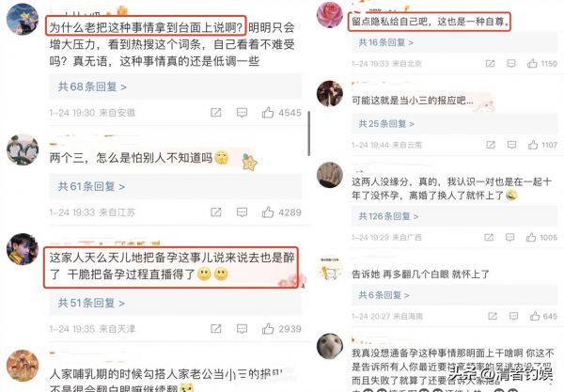
Task: View rose avatar user's profile
Action: tap(330, 15)
